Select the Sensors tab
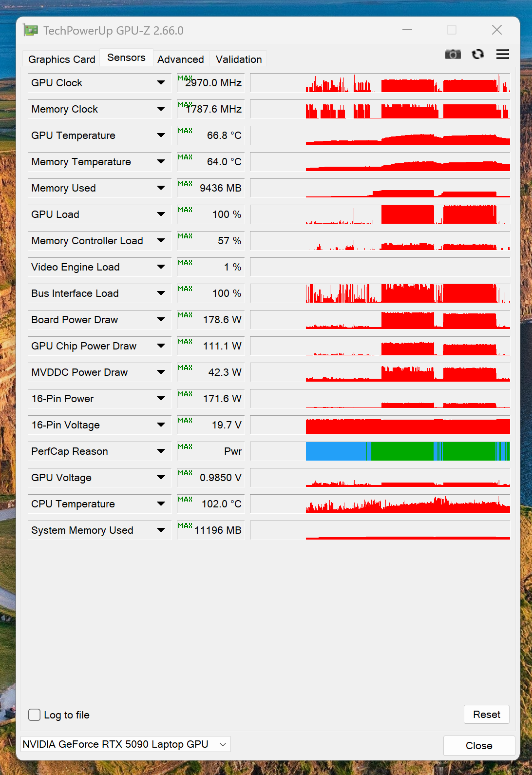The image size is (532, 775). click(x=126, y=58)
